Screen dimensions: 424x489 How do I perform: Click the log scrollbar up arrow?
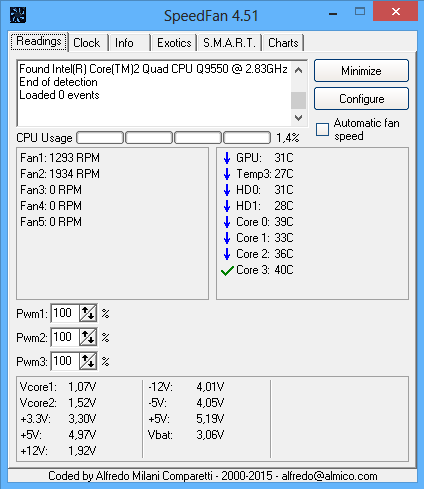pyautogui.click(x=298, y=70)
